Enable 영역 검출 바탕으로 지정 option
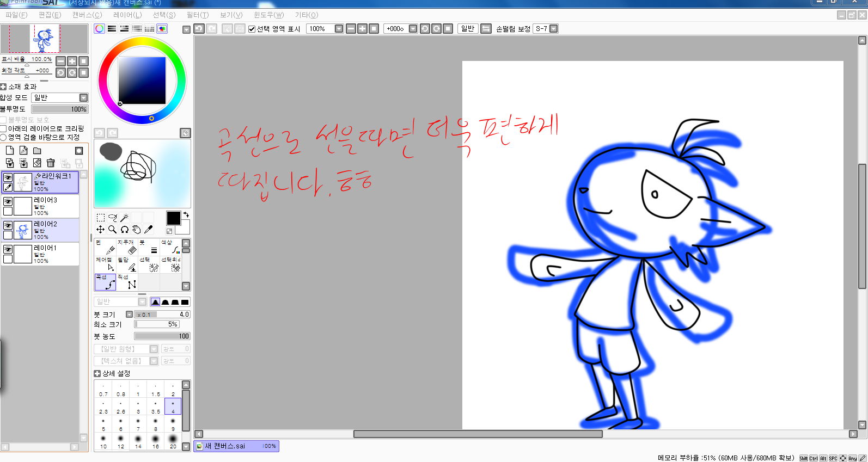Screen dimensions: 868x462 (x=3, y=137)
